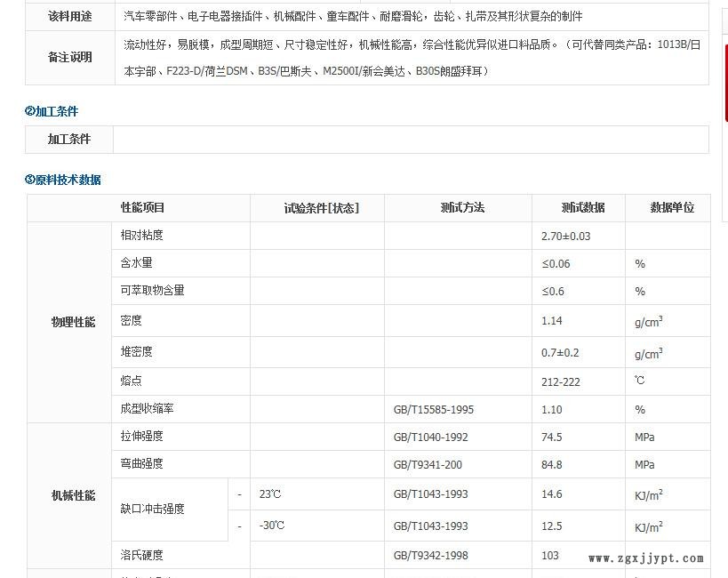
Task: Select the 测试方法 column header
Action: (462, 208)
